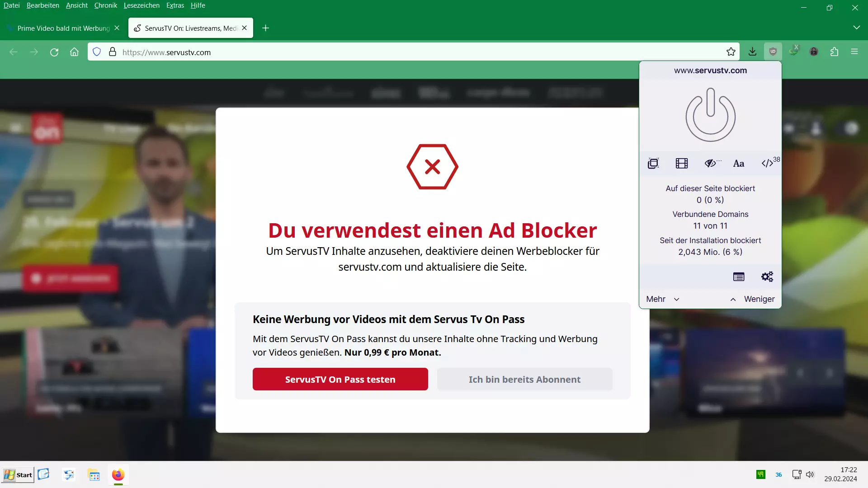Click blue 36 tray indicator
The image size is (868, 488).
point(778,475)
